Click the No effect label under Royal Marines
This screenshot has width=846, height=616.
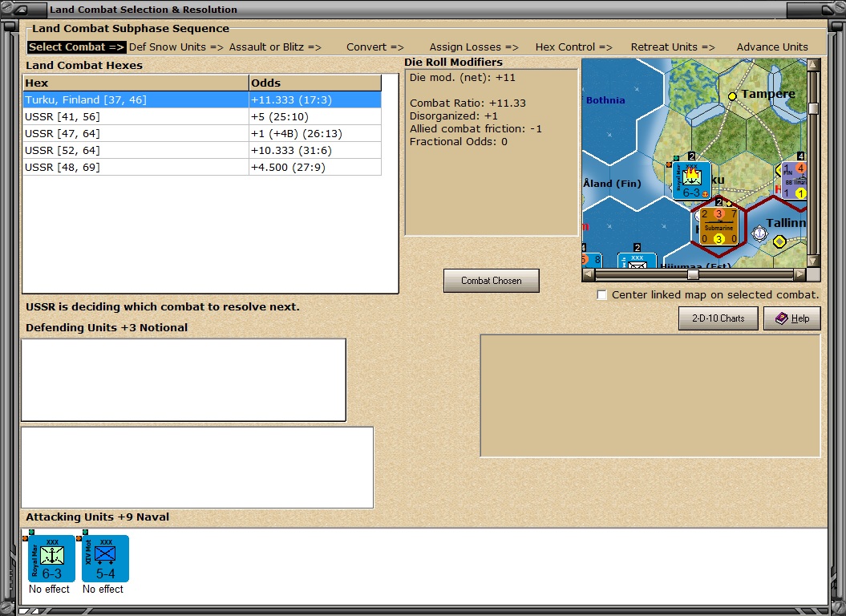pos(49,589)
